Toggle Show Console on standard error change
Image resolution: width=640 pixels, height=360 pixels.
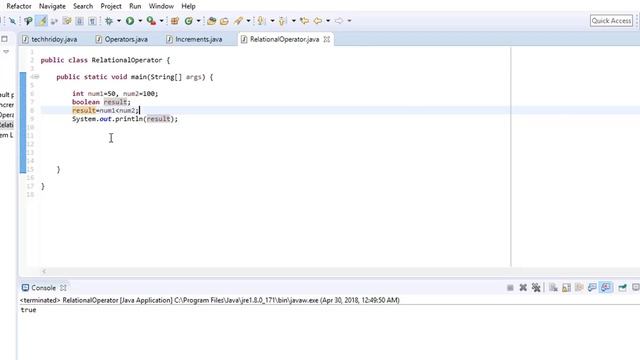606,288
